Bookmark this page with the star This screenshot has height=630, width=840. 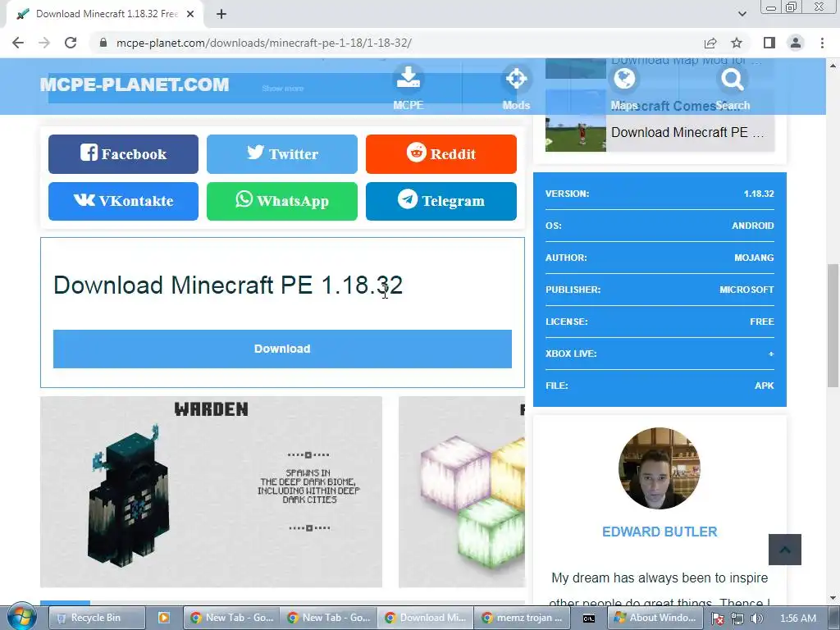(x=737, y=43)
